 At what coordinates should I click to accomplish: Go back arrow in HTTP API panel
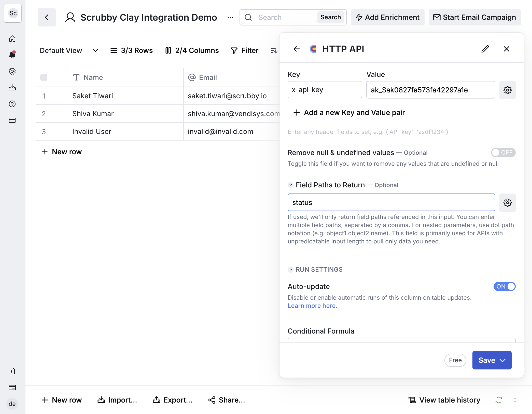click(297, 49)
